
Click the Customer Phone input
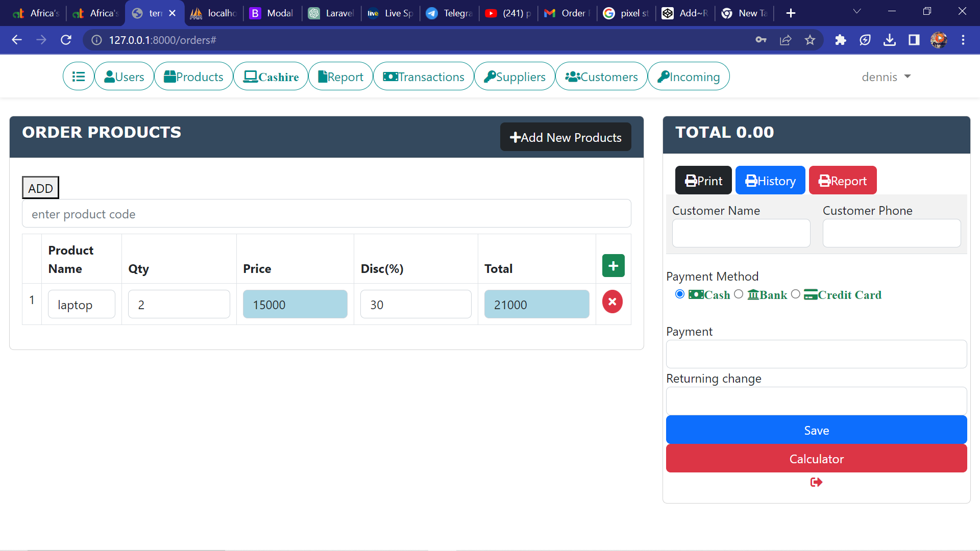892,234
